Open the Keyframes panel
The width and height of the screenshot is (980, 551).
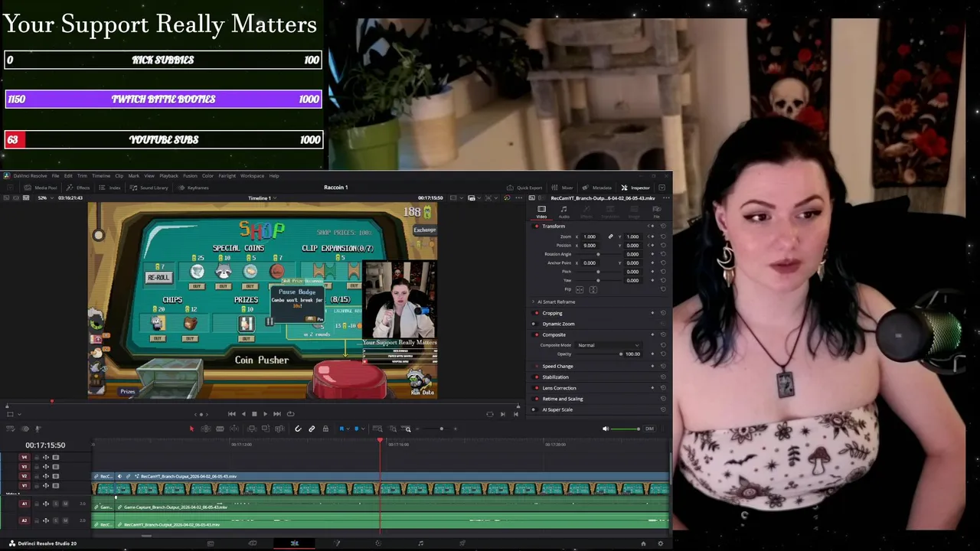[x=194, y=187]
